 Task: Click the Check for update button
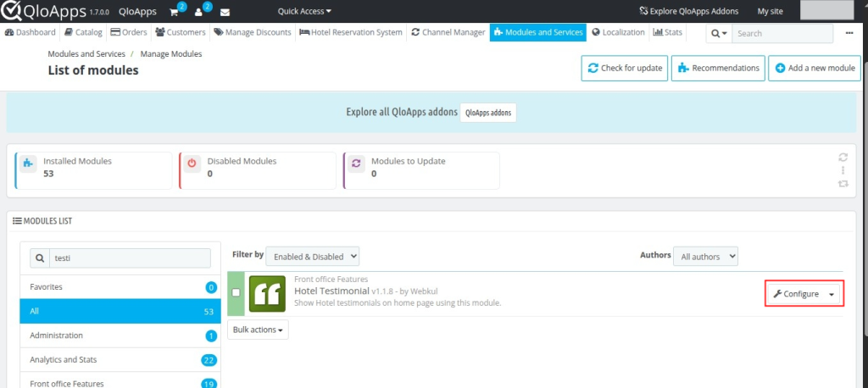coord(625,68)
